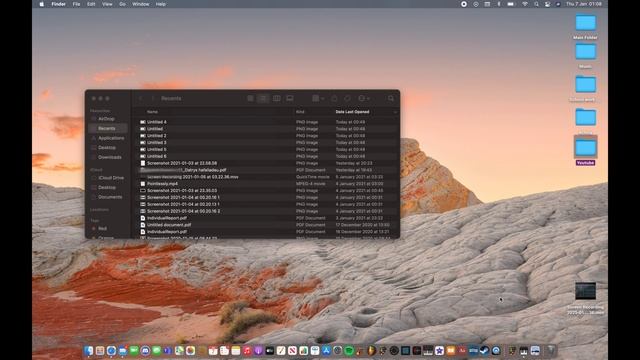The image size is (640, 360).
Task: Open the Go menu
Action: click(x=122, y=4)
